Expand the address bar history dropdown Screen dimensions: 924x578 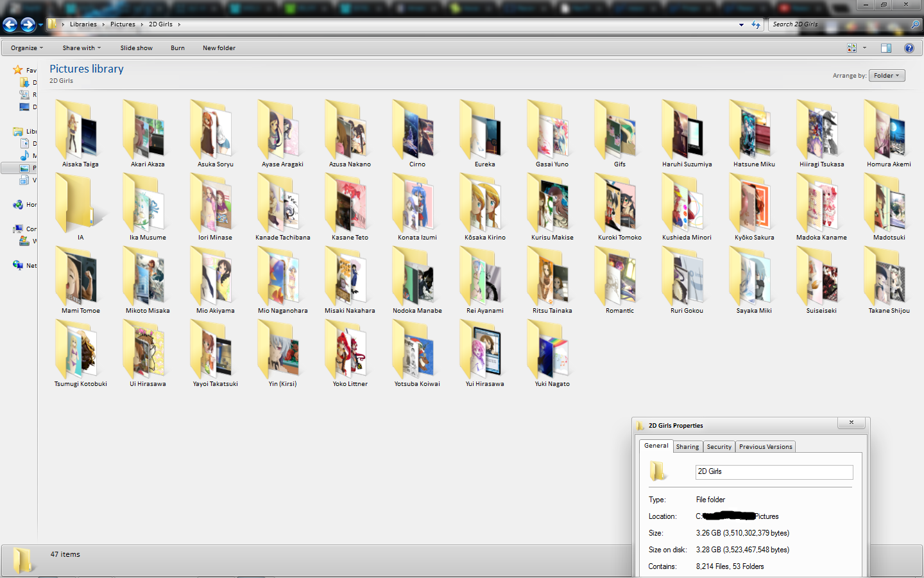pyautogui.click(x=741, y=24)
